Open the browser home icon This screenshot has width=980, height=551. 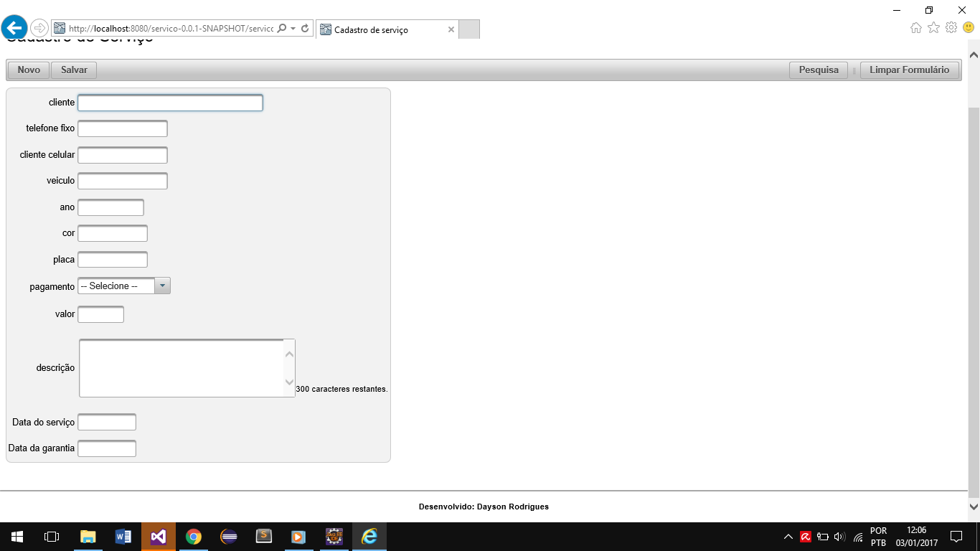click(x=916, y=28)
